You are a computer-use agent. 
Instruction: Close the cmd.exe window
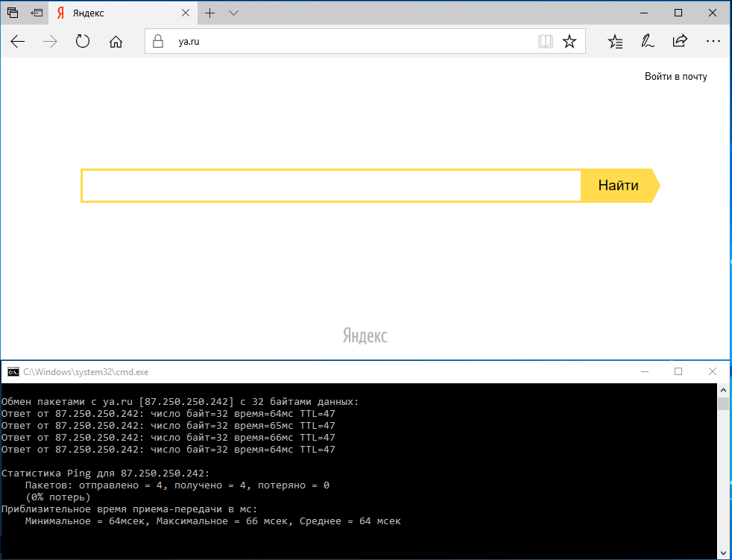[713, 372]
